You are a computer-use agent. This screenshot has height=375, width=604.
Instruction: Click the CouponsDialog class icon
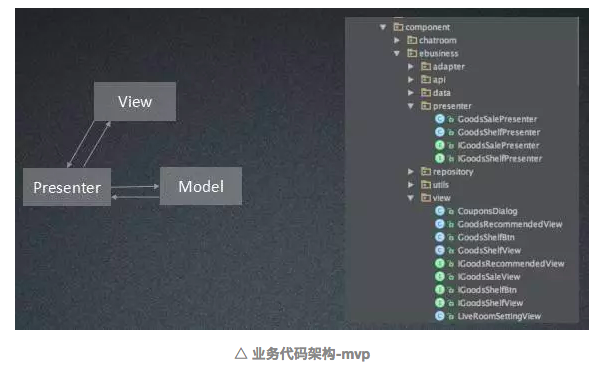440,211
